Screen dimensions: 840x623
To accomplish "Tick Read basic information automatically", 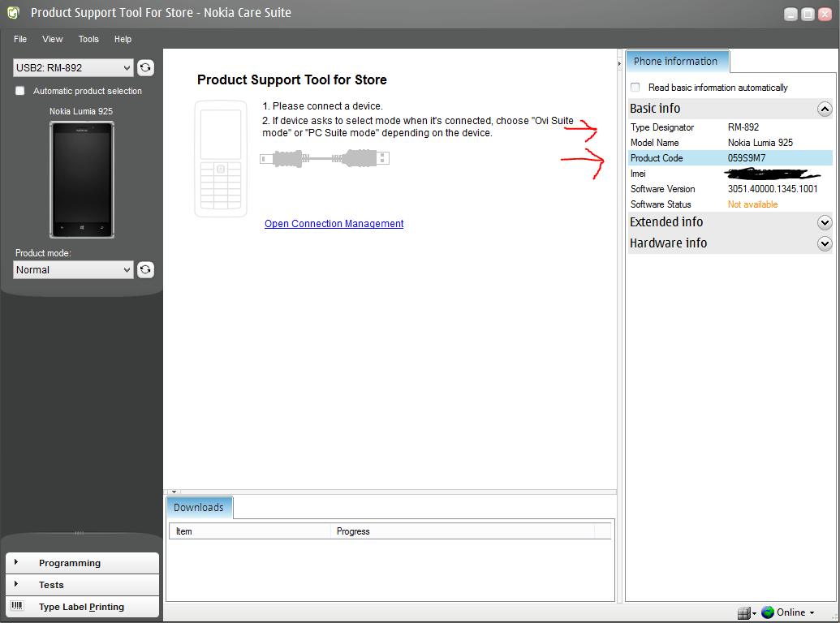I will tap(635, 88).
